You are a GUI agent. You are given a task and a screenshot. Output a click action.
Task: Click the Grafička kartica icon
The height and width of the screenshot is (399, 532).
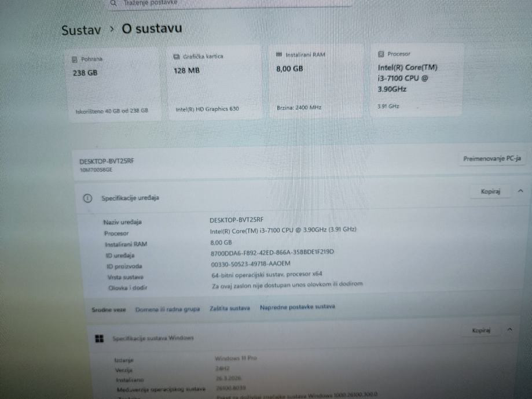[x=177, y=57]
